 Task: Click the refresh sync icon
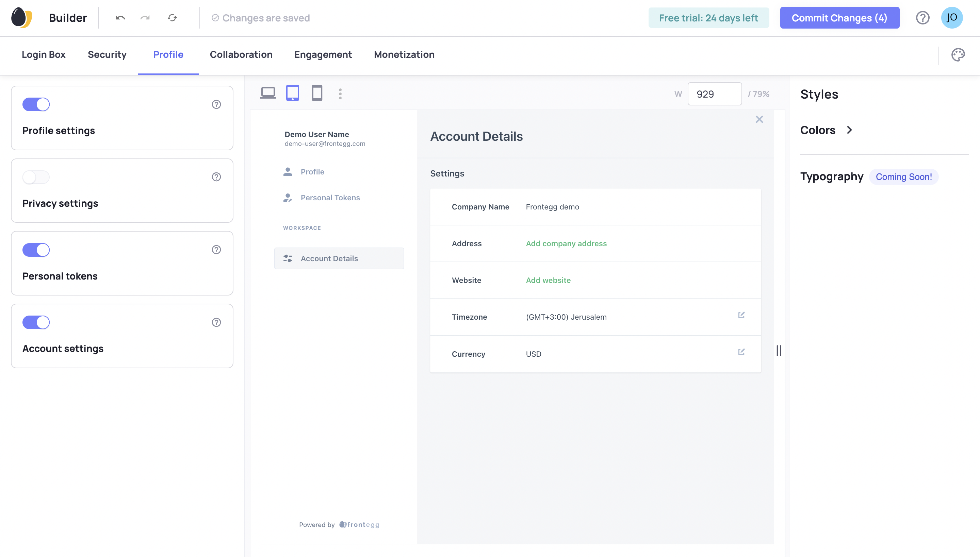click(x=172, y=18)
